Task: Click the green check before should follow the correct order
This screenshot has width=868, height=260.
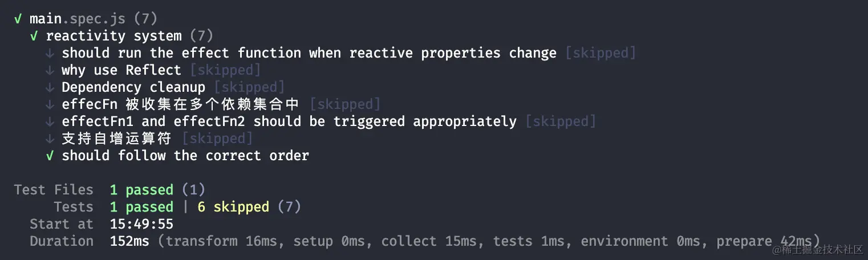Action: pyautogui.click(x=50, y=156)
